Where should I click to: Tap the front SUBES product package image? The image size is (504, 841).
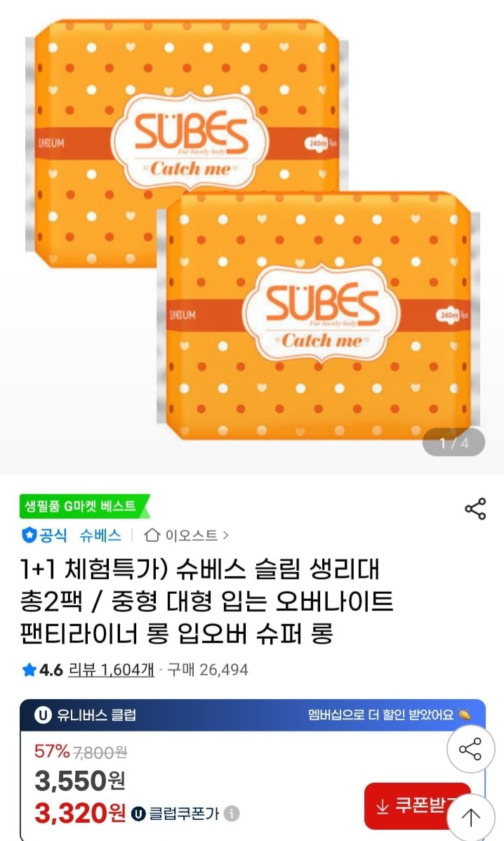(x=317, y=317)
